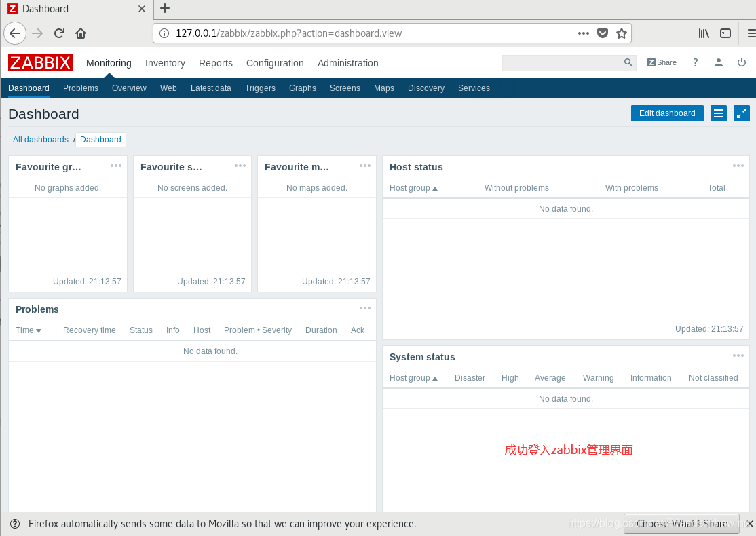This screenshot has height=536, width=756.
Task: Select the Dashboard submenu tab
Action: click(x=29, y=88)
